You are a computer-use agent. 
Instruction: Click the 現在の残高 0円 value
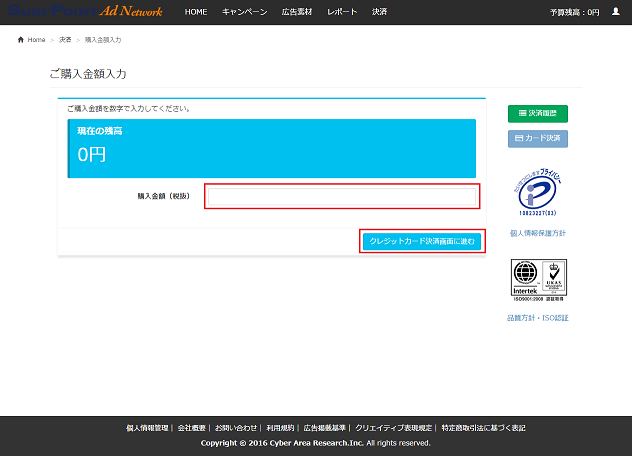pos(91,154)
